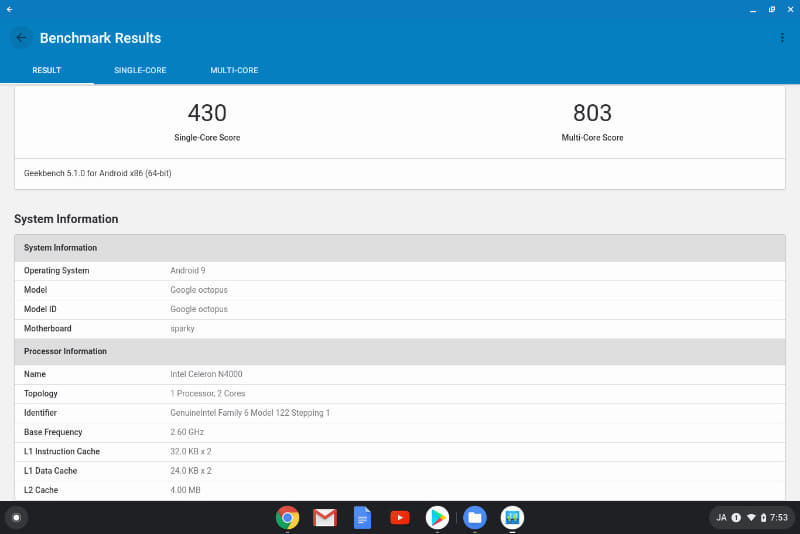Click the L1 Instruction Cache value 32.0 KB x 2
The width and height of the screenshot is (800, 534).
[x=191, y=451]
